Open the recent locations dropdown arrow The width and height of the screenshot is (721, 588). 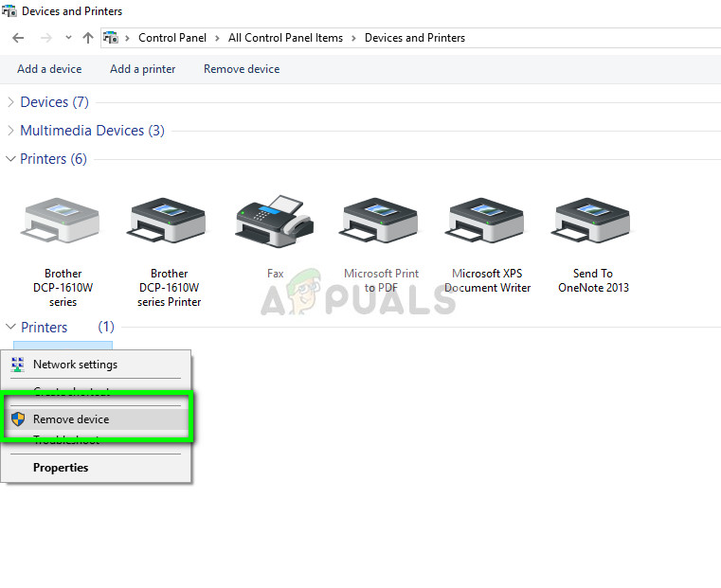(x=68, y=38)
